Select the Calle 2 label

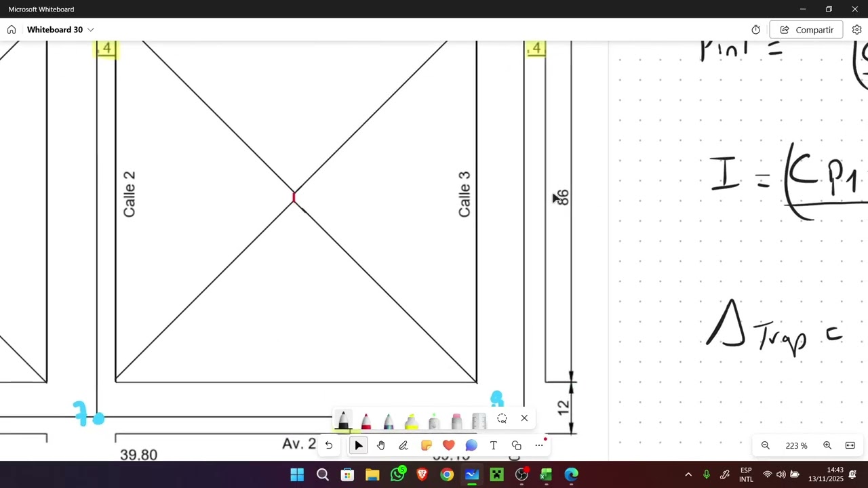(x=130, y=195)
